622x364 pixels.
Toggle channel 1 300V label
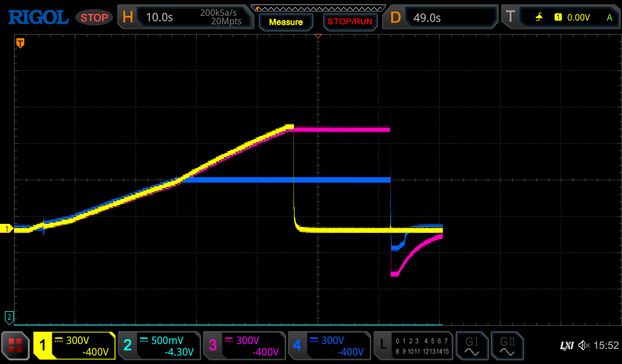(x=74, y=346)
